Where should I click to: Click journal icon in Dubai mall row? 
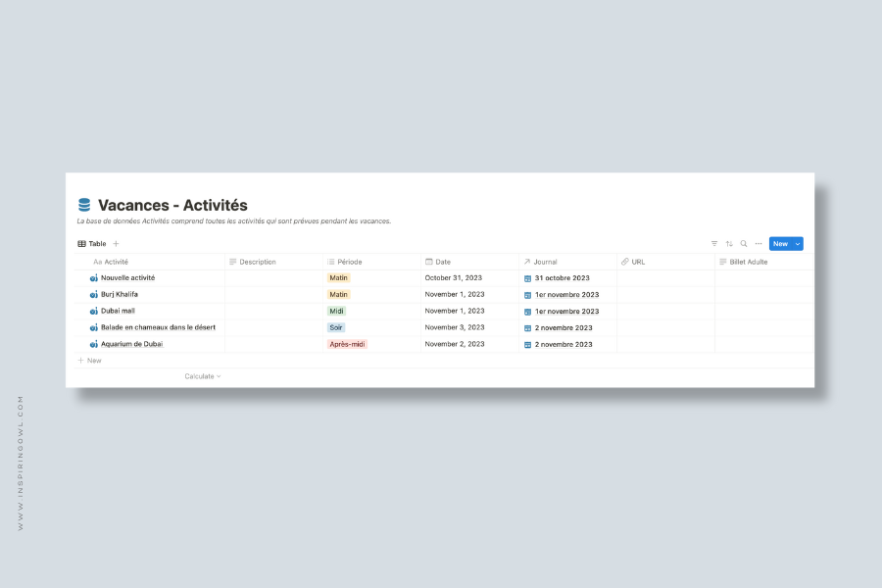(527, 312)
